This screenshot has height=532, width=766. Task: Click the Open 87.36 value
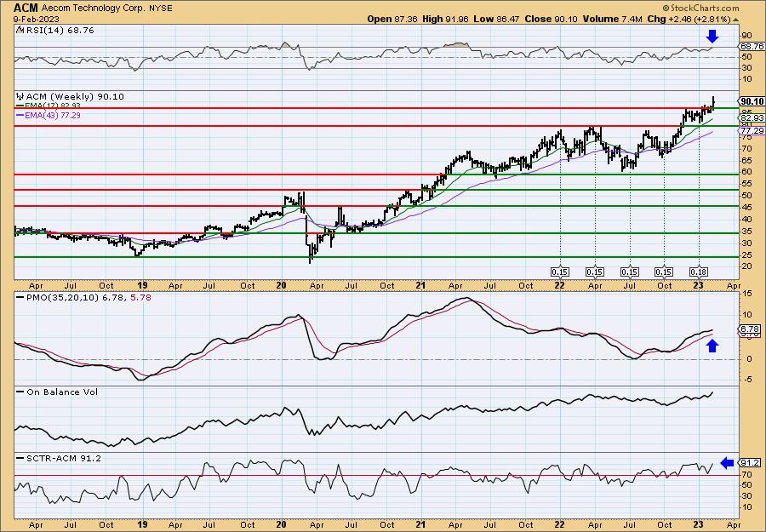[x=394, y=19]
